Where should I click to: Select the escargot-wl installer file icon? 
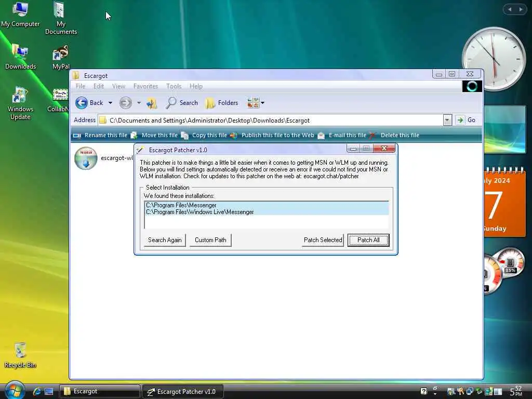(x=86, y=158)
